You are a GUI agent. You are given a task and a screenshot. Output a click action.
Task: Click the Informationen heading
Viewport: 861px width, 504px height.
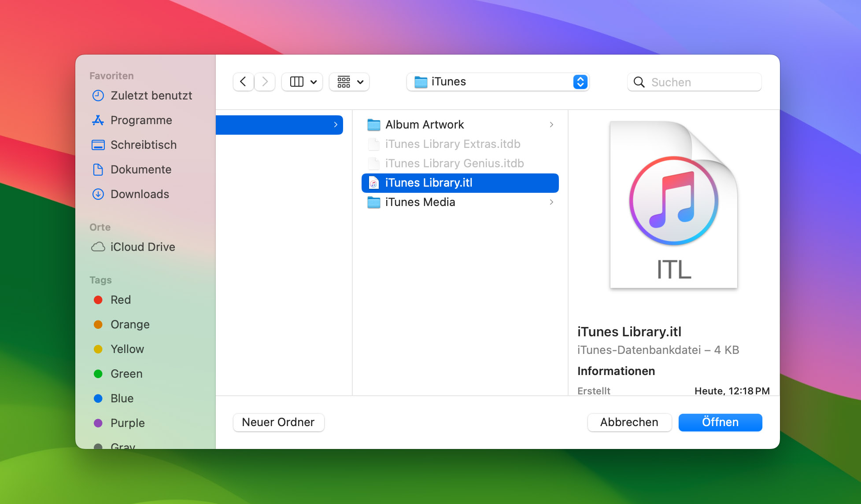(616, 371)
